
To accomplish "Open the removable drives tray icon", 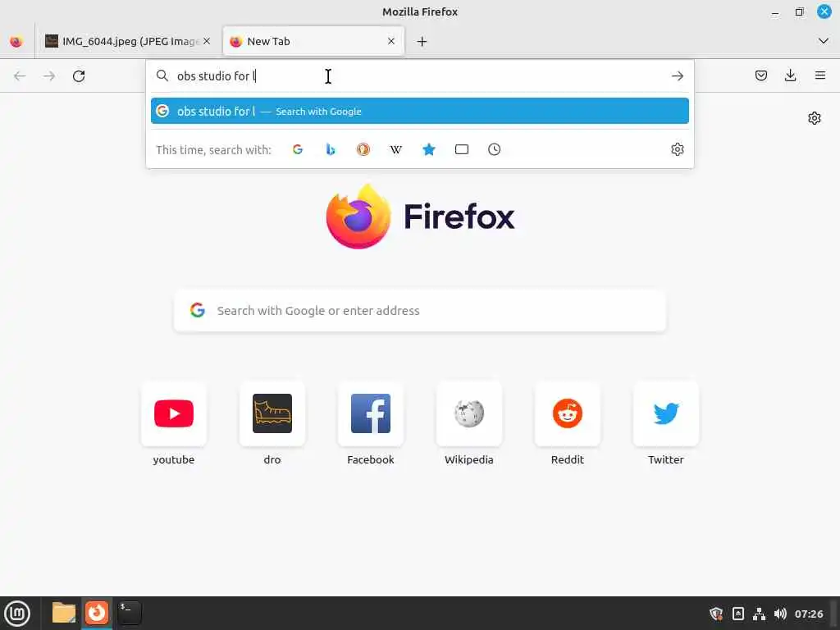I will tap(737, 614).
